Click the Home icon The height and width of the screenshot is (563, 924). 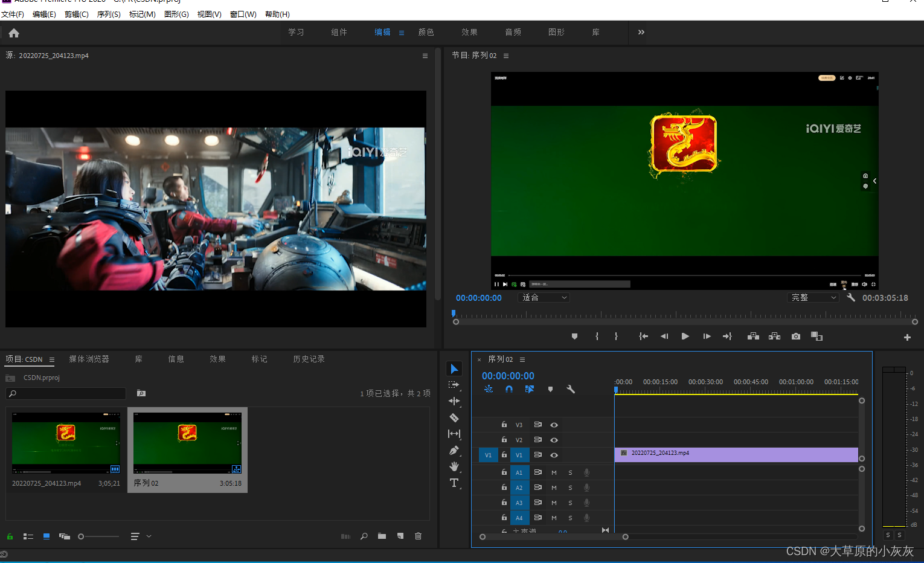tap(14, 33)
